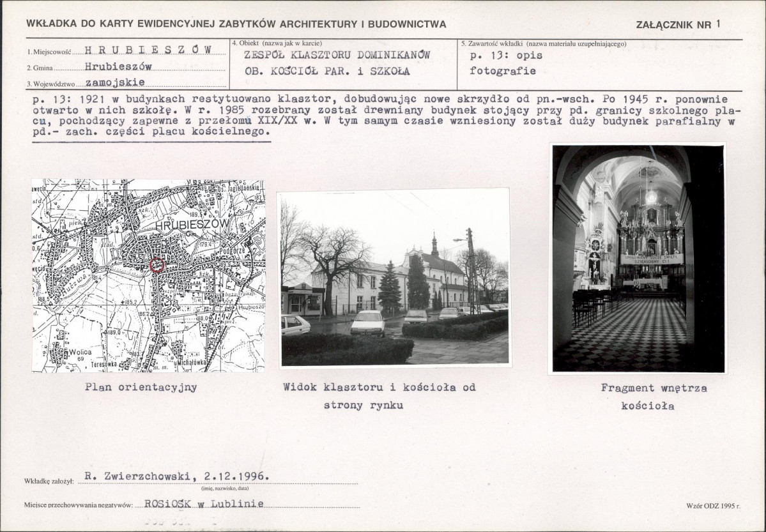
Task: Open the monastery and church exterior photo
Action: [x=394, y=278]
